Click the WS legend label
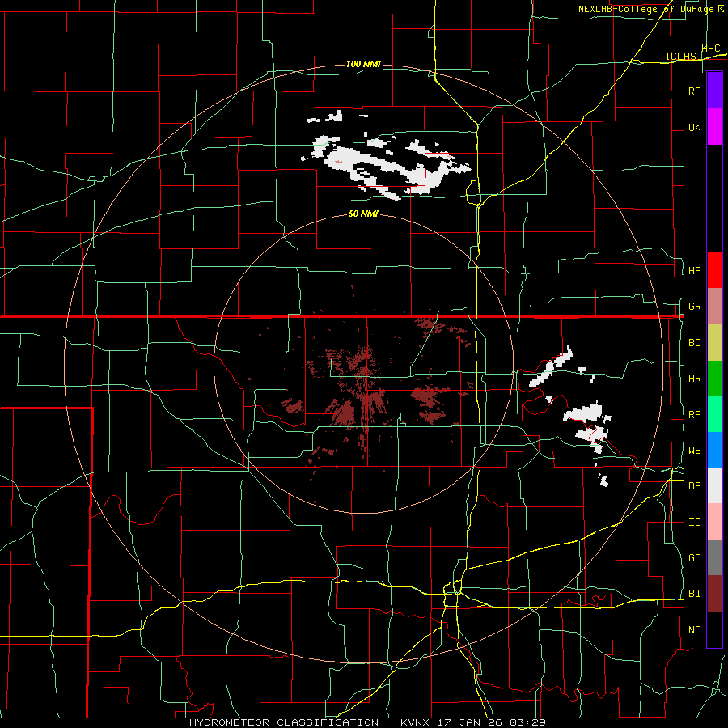Viewport: 728px width, 728px height. [694, 451]
